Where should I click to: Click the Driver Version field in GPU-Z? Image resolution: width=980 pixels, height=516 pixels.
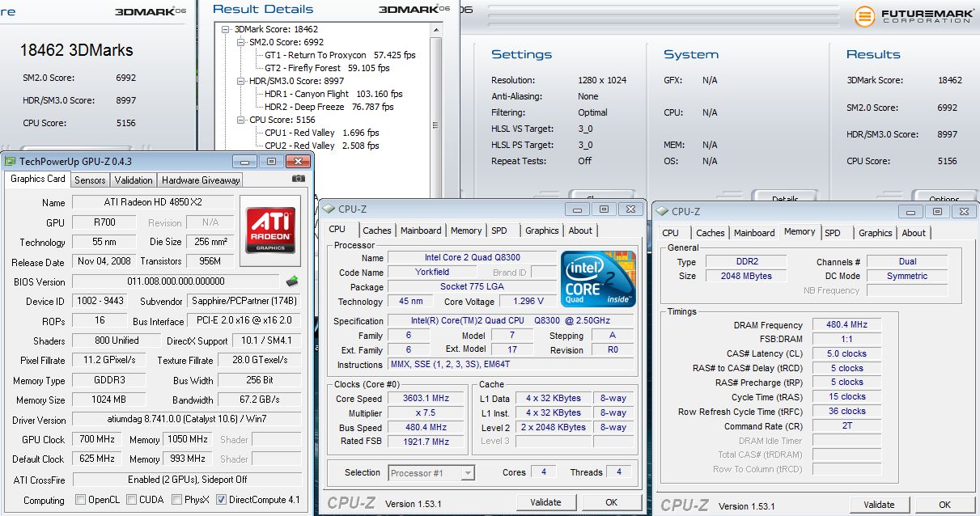point(187,420)
